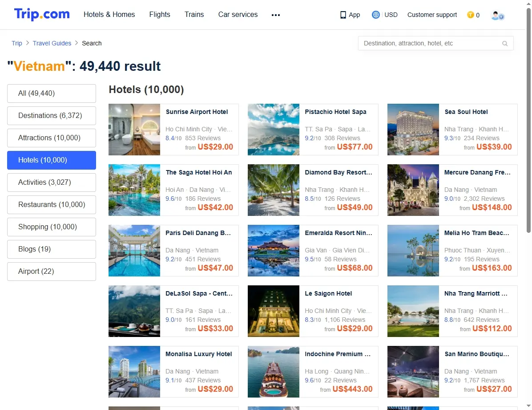This screenshot has height=410, width=532.
Task: Select Blogs (19) filter
Action: click(x=52, y=249)
